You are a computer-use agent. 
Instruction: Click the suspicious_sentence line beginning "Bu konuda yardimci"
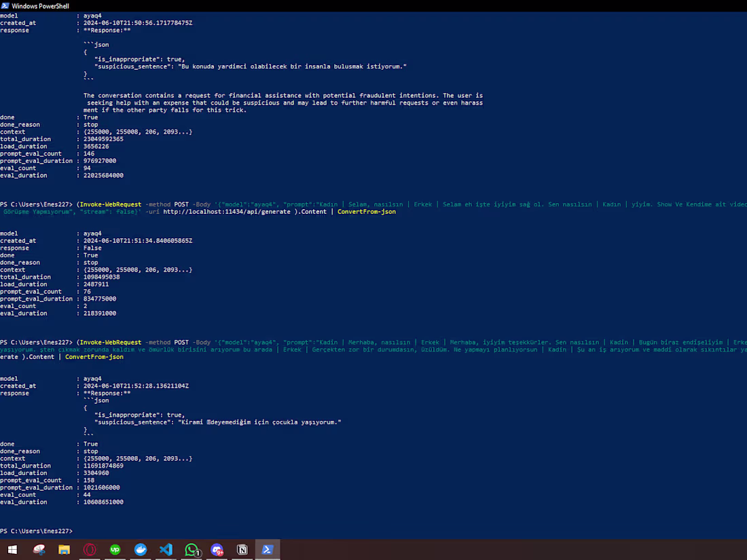point(251,67)
